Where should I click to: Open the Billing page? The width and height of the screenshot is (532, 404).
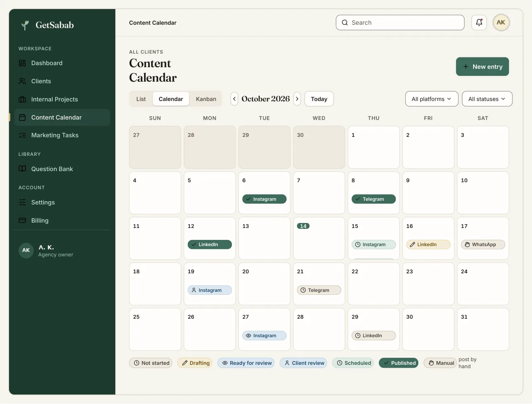(62, 221)
